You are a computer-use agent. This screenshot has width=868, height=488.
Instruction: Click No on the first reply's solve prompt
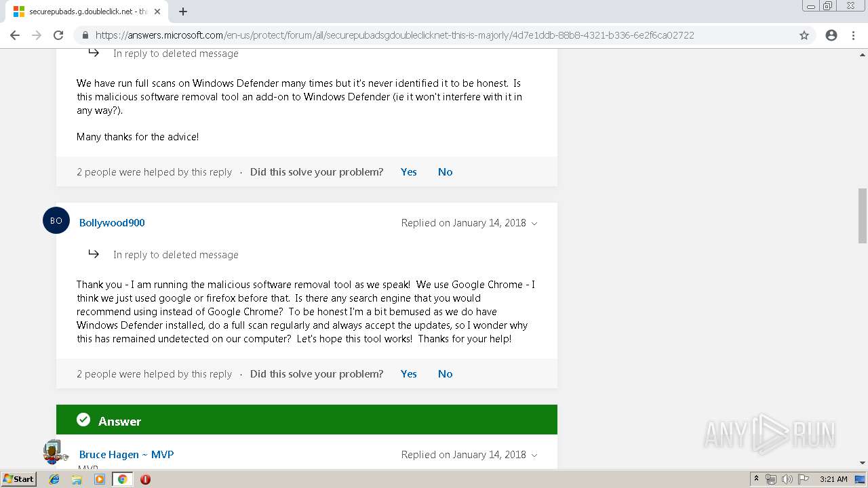pyautogui.click(x=445, y=172)
